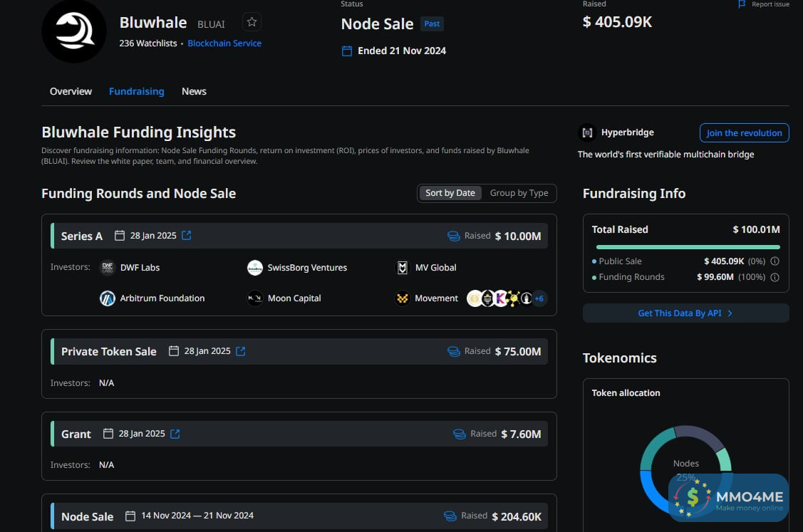Expand the +6 more investors badge
This screenshot has height=532, width=803.
click(x=539, y=298)
